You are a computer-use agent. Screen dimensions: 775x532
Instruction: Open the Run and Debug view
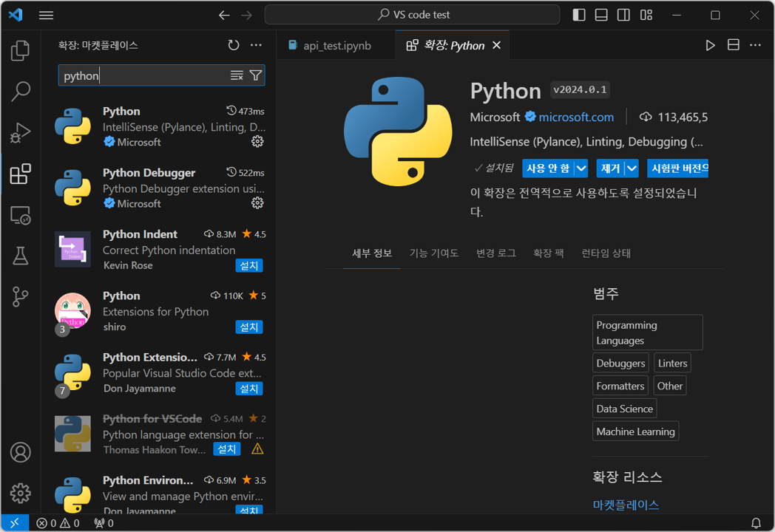[20, 132]
